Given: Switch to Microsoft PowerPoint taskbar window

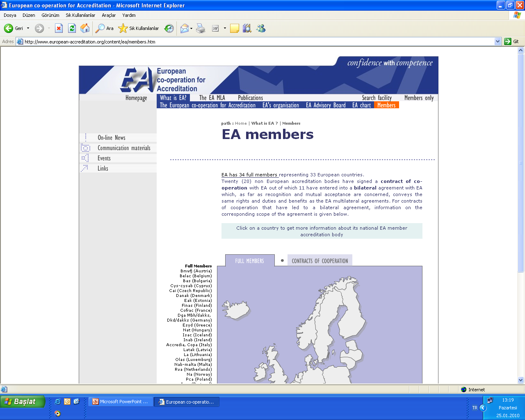Looking at the screenshot, I should 121,402.
